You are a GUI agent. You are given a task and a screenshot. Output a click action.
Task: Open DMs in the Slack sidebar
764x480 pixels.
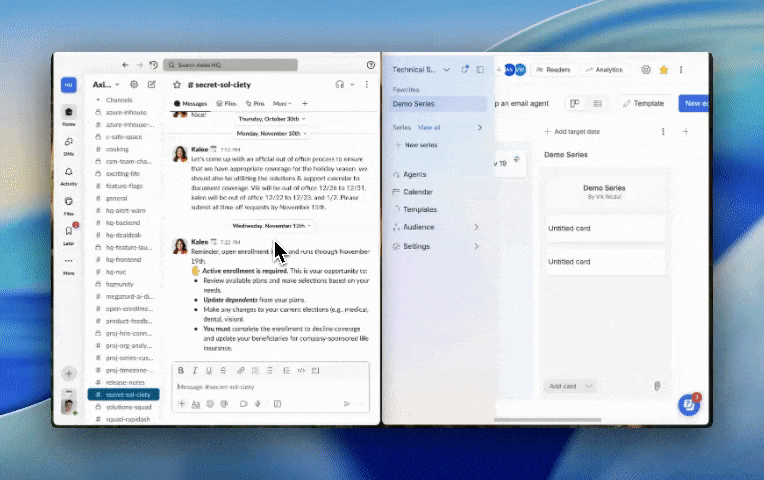(x=68, y=146)
